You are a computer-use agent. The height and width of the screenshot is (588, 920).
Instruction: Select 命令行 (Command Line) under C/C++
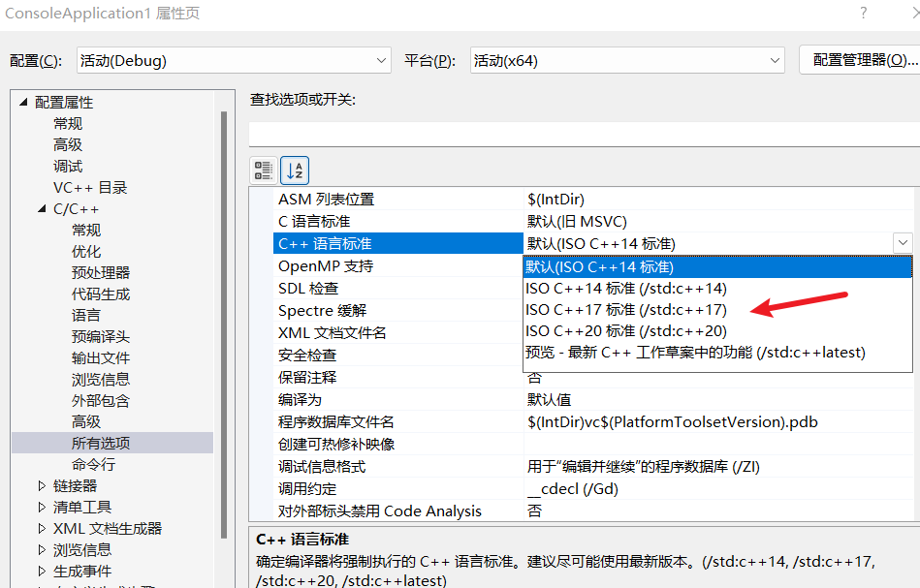click(x=93, y=465)
